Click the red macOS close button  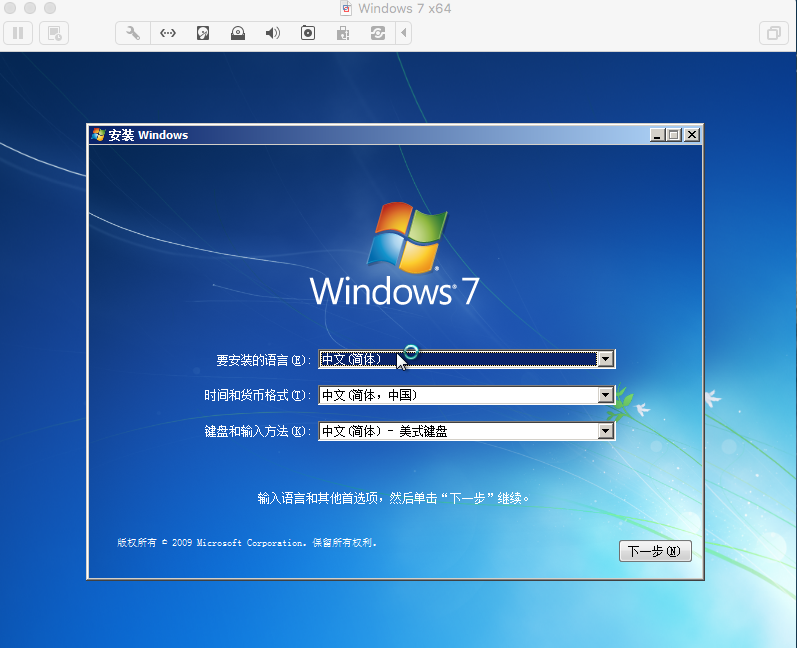(x=10, y=8)
